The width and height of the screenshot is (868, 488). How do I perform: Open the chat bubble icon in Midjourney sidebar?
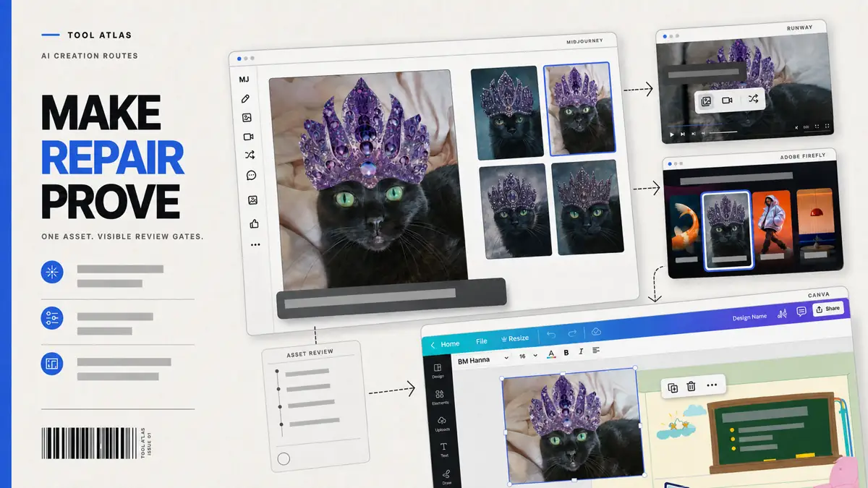(251, 175)
